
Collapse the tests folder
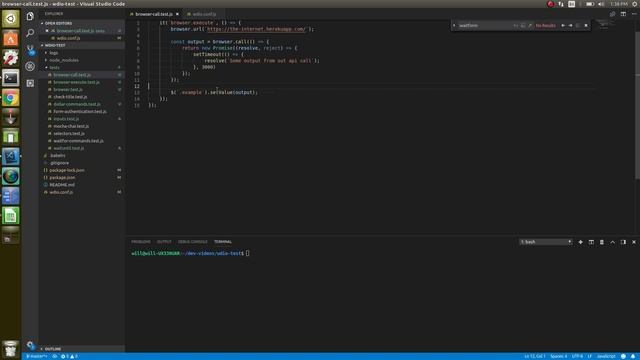point(82,67)
